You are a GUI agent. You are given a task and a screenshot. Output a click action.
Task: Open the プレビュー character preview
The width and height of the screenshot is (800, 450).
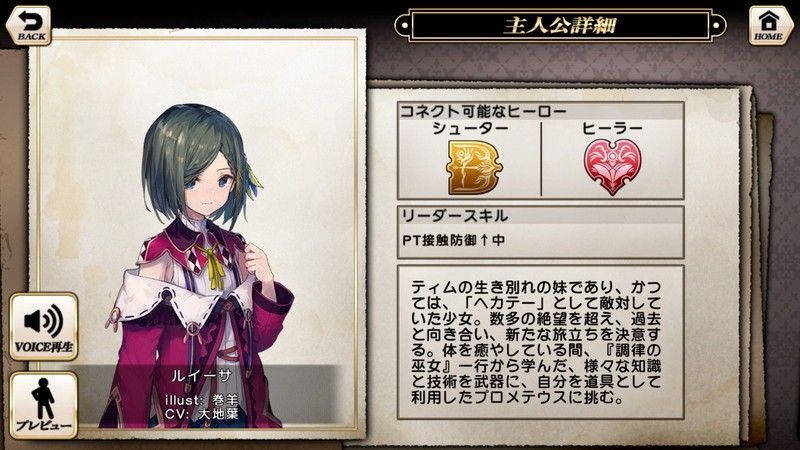(x=44, y=405)
